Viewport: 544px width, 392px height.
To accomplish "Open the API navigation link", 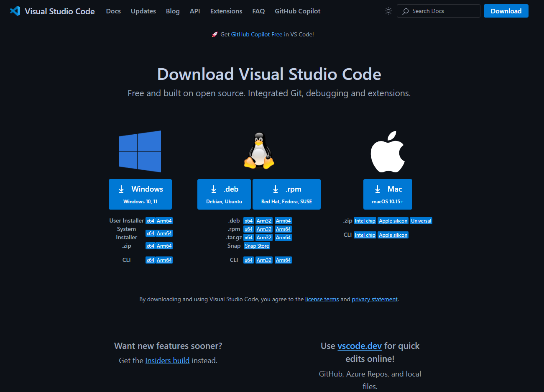I will click(195, 11).
